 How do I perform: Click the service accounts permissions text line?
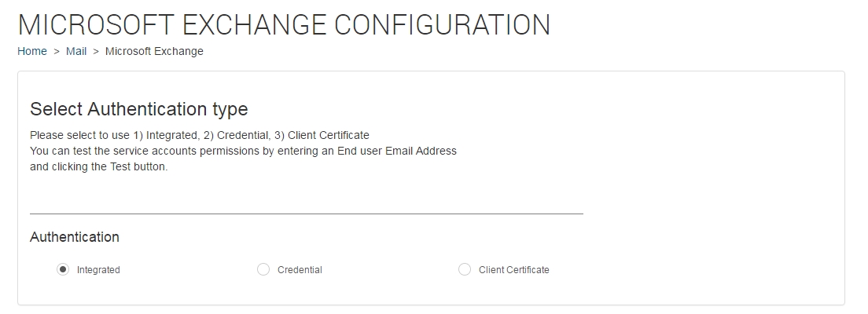pyautogui.click(x=243, y=151)
